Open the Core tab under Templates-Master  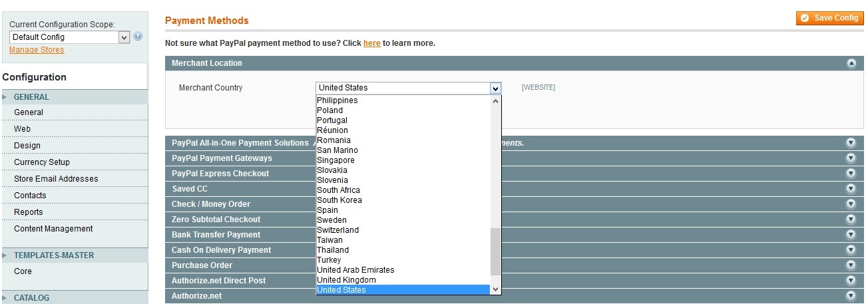[74, 271]
